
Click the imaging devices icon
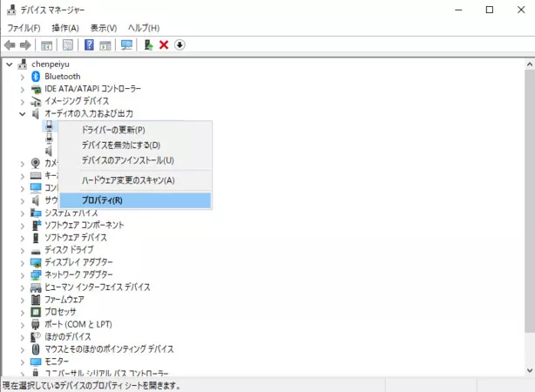point(36,102)
